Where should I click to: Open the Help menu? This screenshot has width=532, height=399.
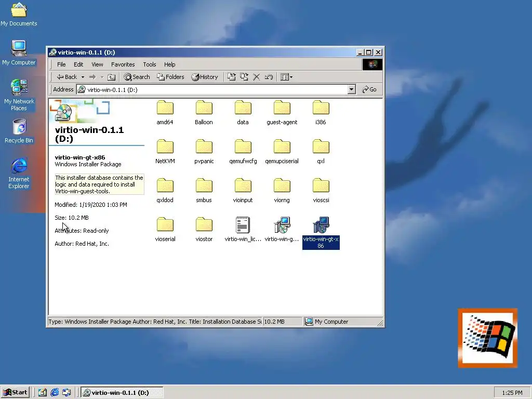point(170,64)
